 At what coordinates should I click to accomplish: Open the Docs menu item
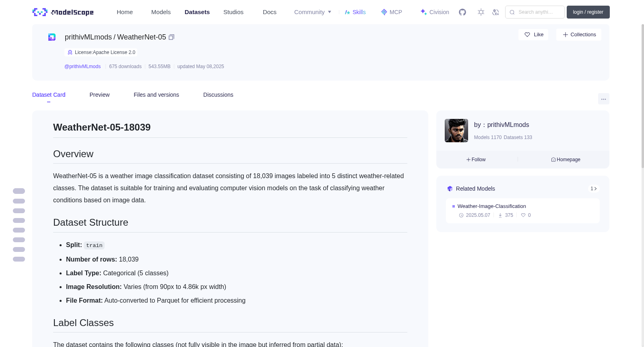click(x=270, y=12)
